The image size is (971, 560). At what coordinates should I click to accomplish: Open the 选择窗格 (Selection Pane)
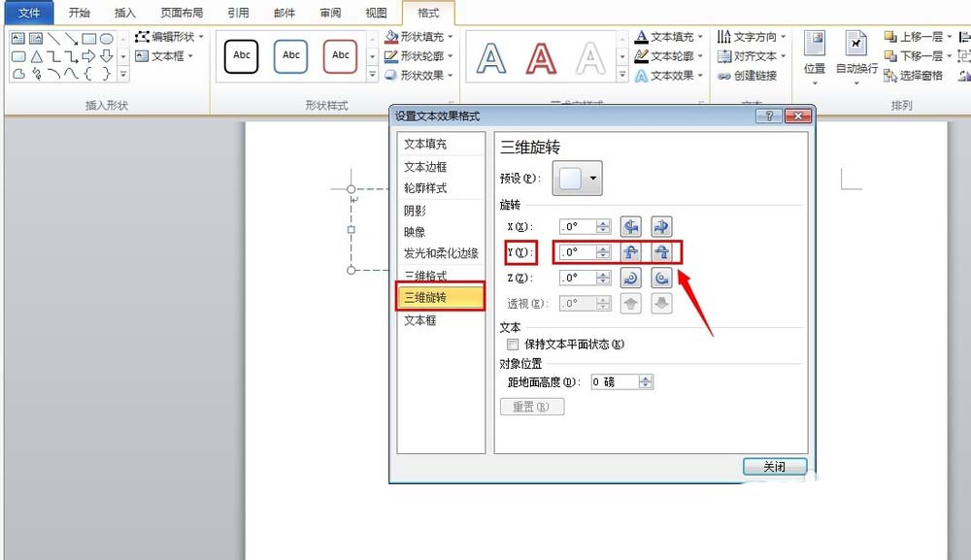(x=912, y=76)
